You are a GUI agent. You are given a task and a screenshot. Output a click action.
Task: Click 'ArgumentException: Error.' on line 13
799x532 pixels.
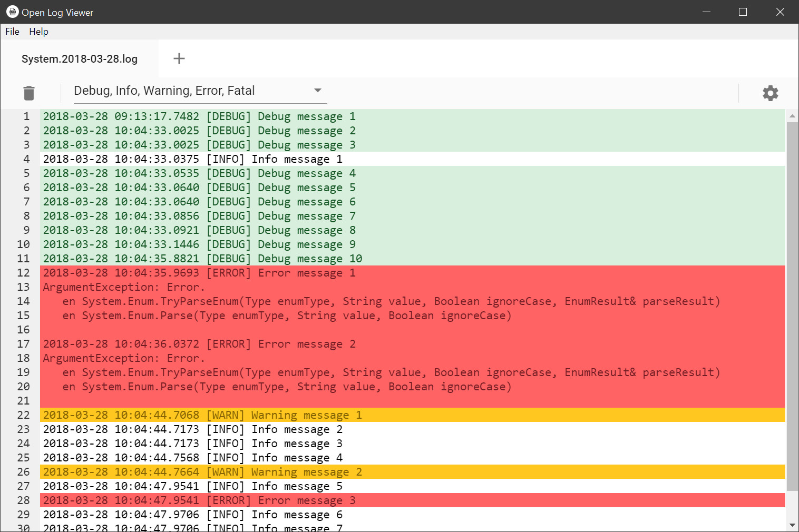coord(124,287)
